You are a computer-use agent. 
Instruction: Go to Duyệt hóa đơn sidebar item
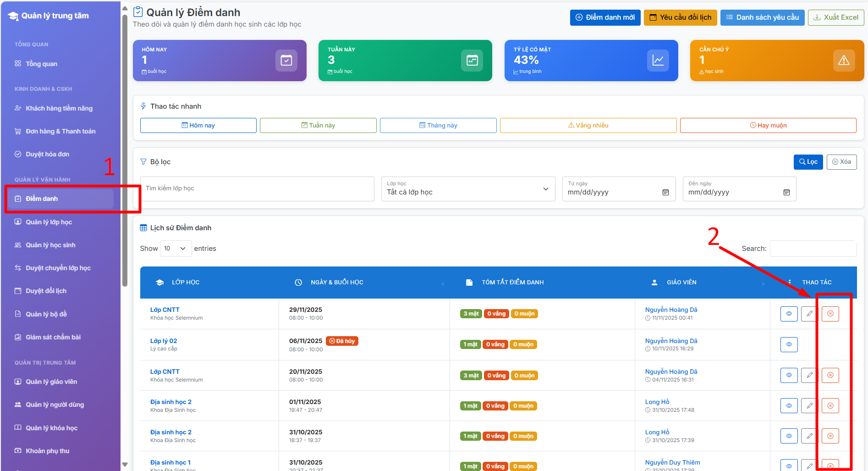[x=47, y=154]
